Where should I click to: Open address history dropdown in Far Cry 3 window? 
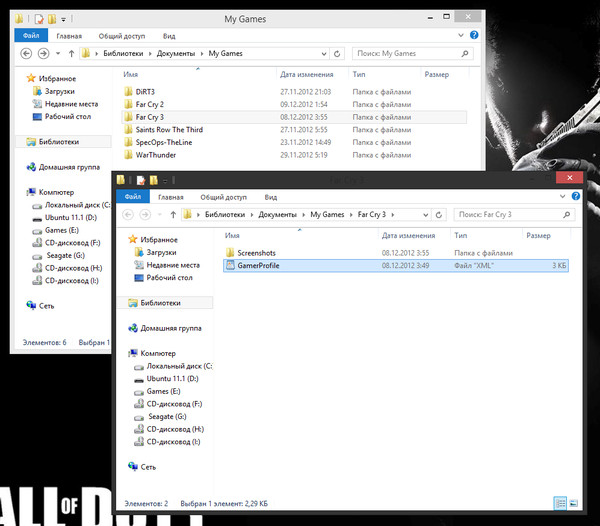(x=426, y=215)
